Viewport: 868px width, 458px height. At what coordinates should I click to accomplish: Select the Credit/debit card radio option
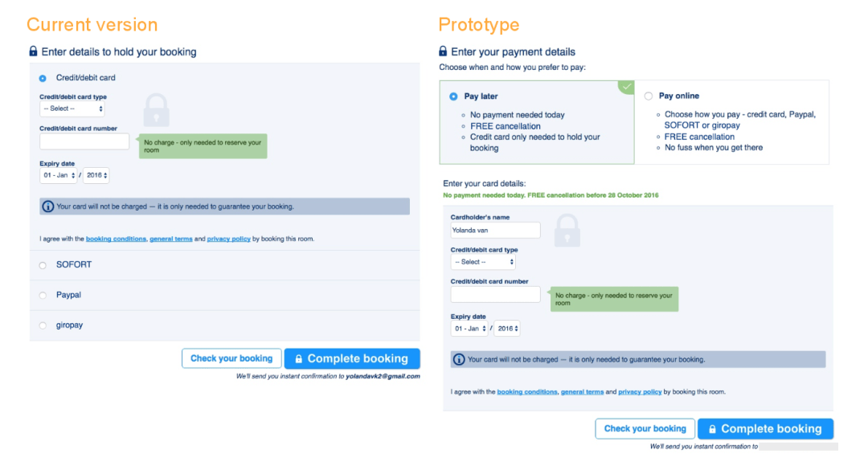coord(43,79)
